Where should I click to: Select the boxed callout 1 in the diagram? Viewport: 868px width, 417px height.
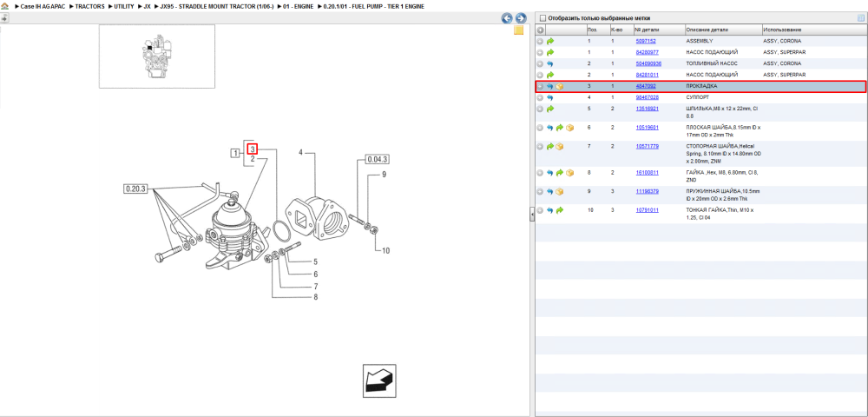click(x=236, y=153)
